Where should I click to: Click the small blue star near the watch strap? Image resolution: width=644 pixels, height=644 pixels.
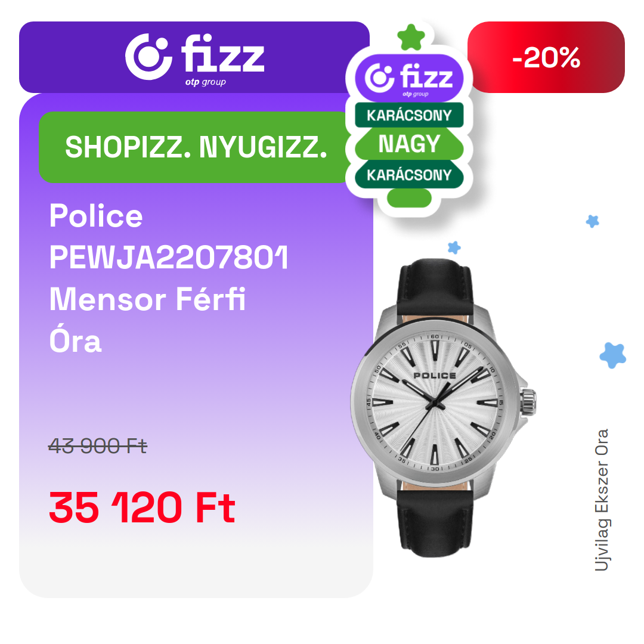[454, 247]
